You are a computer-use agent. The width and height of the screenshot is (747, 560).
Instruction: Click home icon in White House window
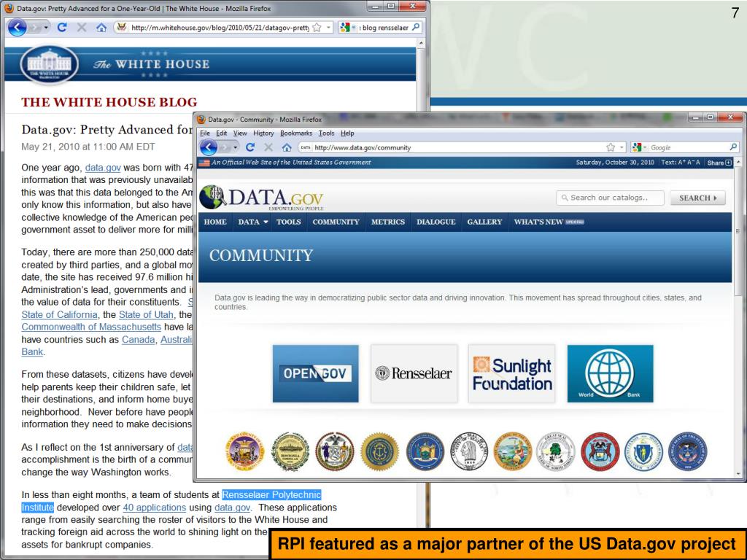click(x=101, y=28)
